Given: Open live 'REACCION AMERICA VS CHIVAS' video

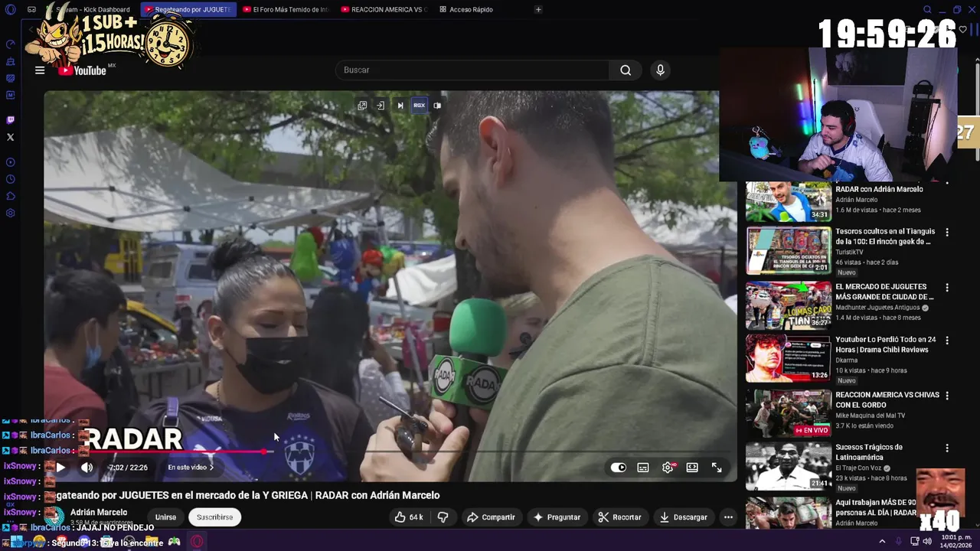Looking at the screenshot, I should click(887, 399).
